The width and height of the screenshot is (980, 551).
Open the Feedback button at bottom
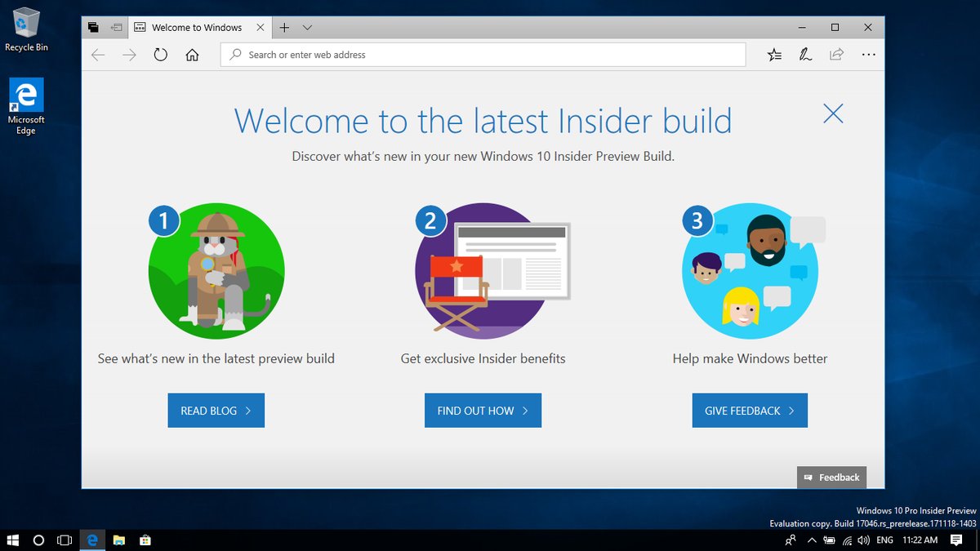coord(831,478)
